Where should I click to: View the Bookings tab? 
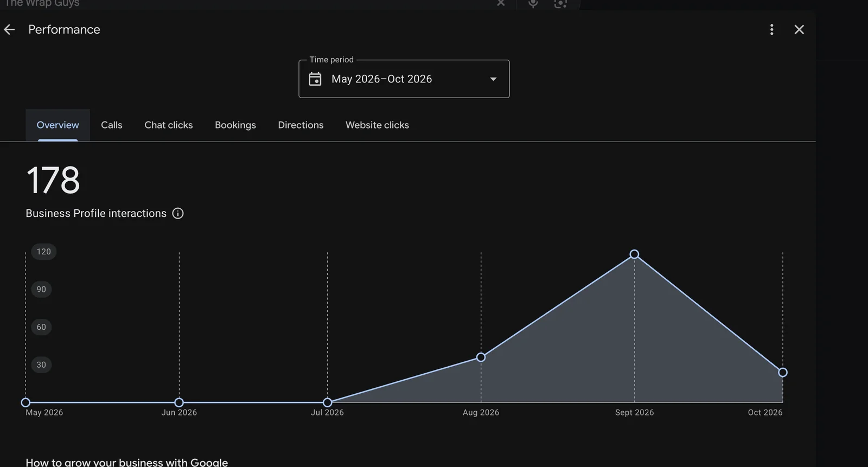(x=235, y=125)
